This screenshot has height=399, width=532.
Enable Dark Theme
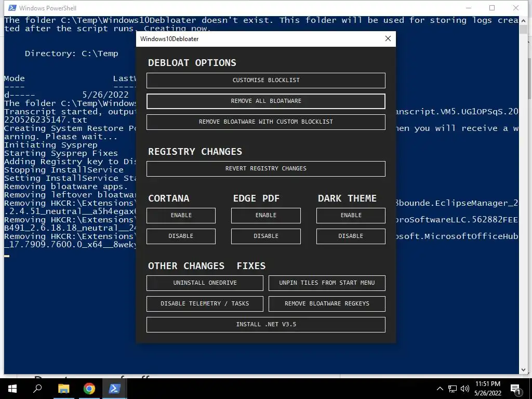tap(351, 216)
